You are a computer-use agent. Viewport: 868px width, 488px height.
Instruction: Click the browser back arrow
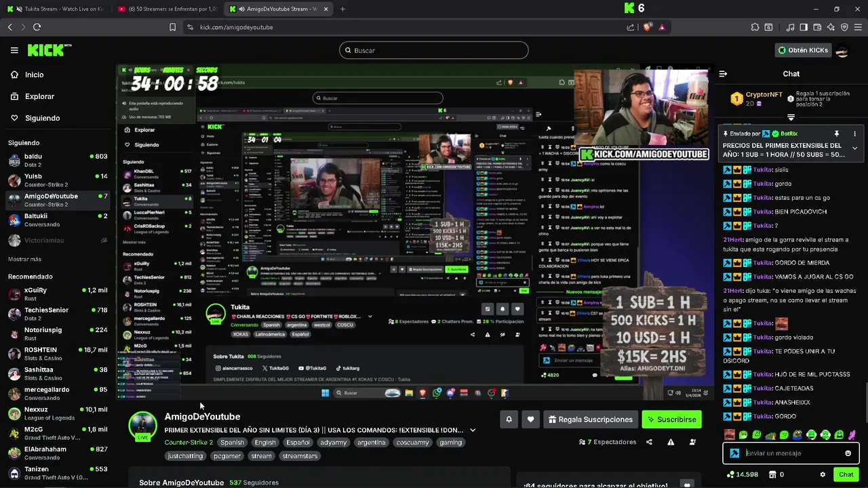(x=10, y=27)
